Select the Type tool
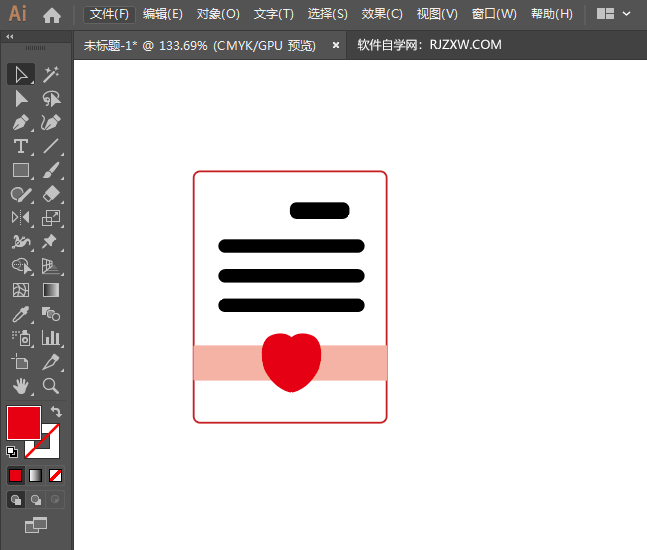 coord(21,146)
